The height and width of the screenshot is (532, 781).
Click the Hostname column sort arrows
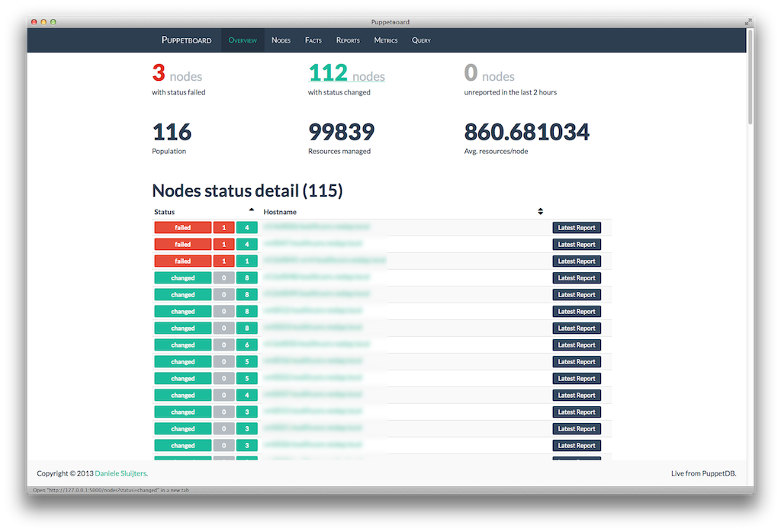point(540,211)
